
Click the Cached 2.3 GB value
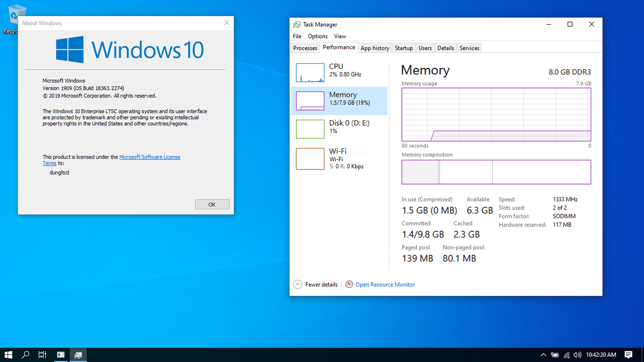point(466,234)
